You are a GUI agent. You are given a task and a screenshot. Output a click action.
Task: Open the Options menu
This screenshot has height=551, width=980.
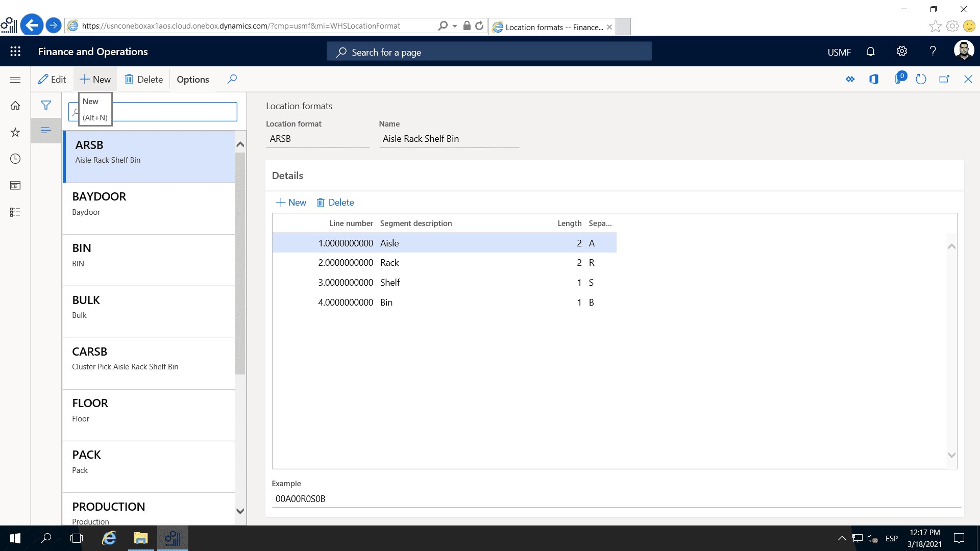(x=192, y=79)
